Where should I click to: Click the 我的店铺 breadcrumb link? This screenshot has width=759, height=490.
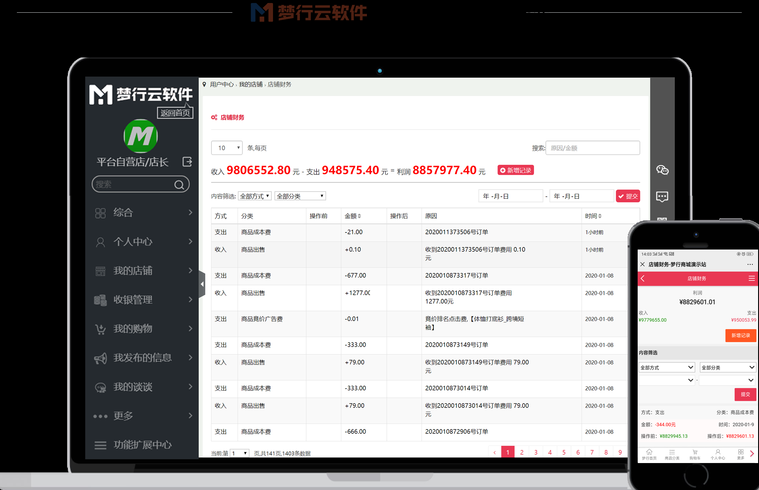coord(251,84)
